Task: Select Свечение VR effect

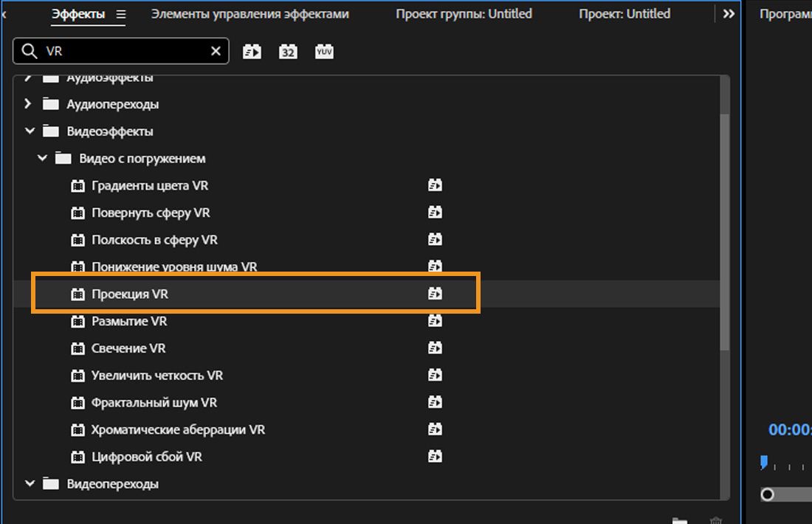Action: click(x=128, y=348)
